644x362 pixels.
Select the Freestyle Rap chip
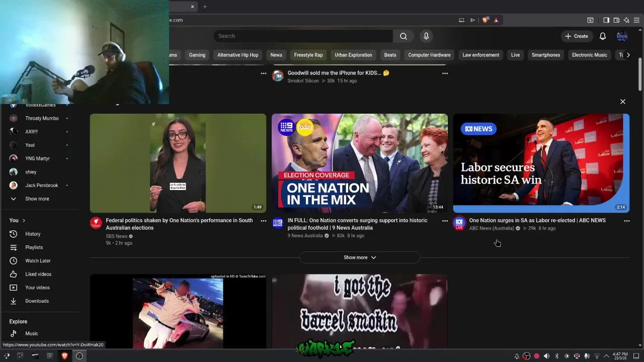(x=308, y=55)
